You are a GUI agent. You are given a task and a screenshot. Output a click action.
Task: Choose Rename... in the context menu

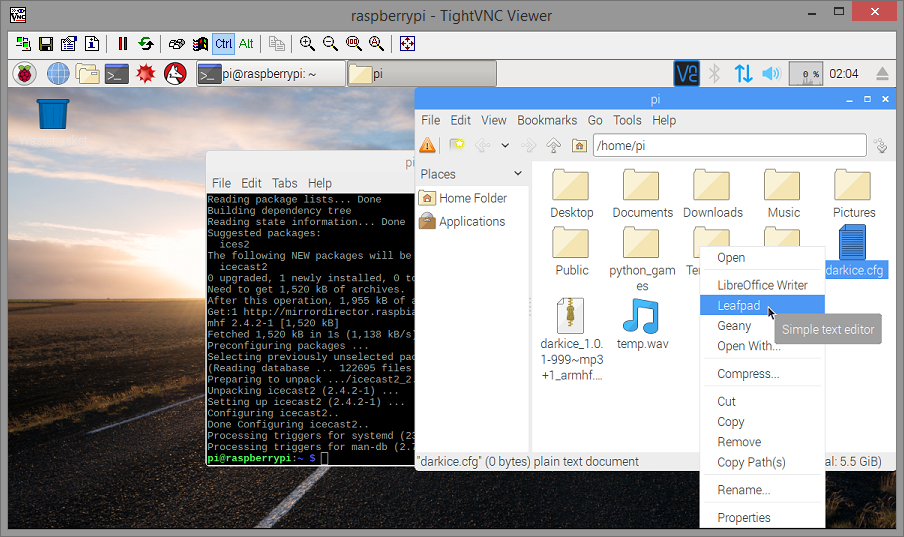click(762, 490)
